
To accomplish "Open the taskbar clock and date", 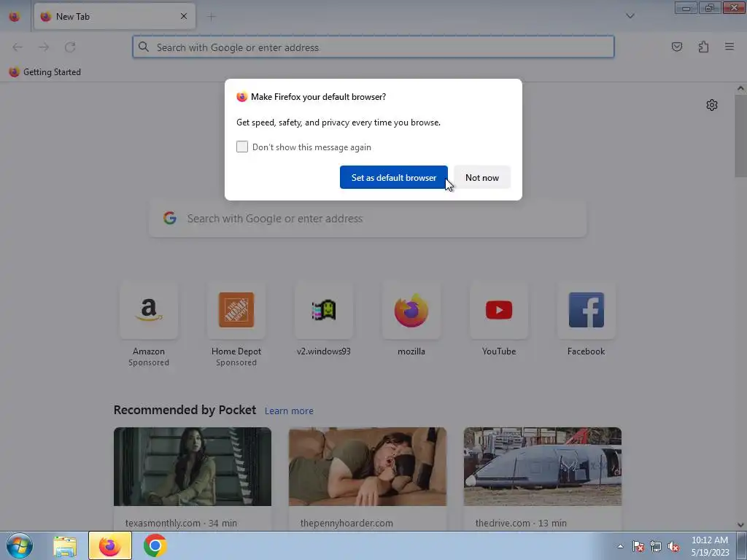I will pyautogui.click(x=710, y=546).
